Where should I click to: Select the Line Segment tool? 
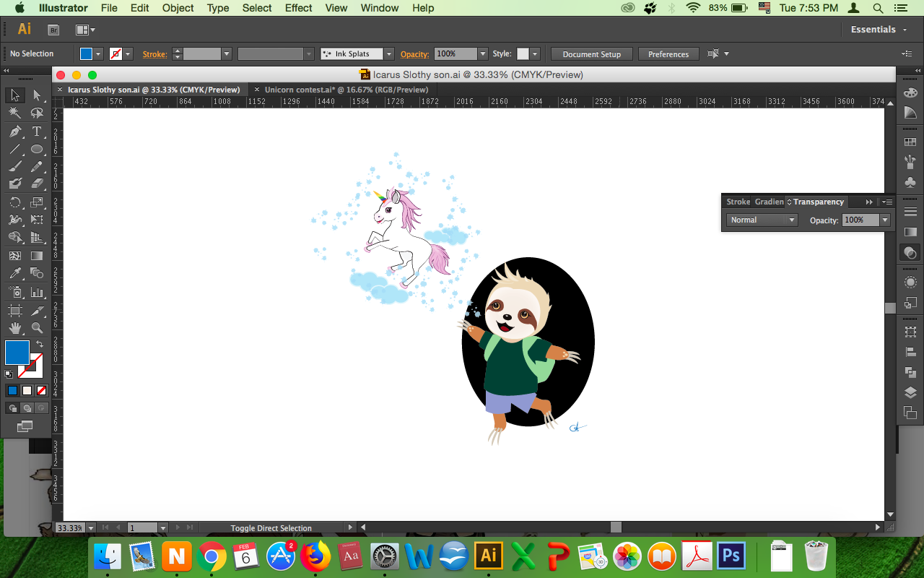[14, 150]
